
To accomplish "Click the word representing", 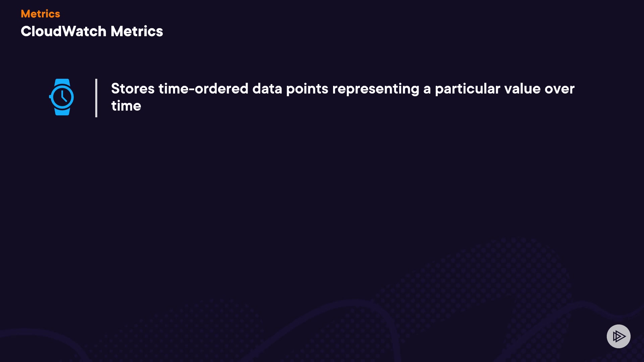I will (376, 89).
